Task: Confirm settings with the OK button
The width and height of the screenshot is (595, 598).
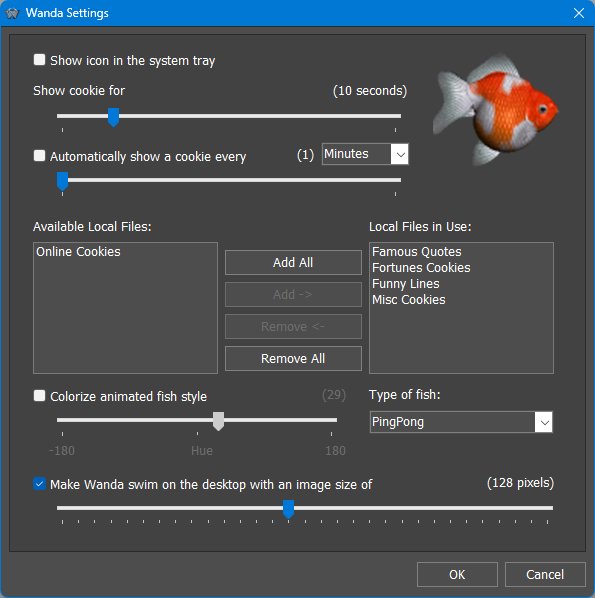Action: tap(457, 574)
